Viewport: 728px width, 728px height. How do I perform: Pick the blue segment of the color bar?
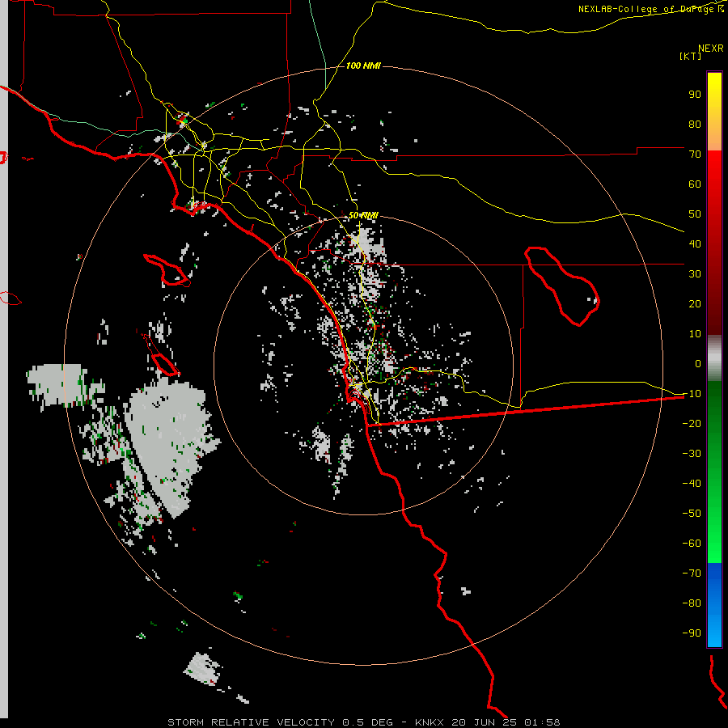tap(714, 605)
